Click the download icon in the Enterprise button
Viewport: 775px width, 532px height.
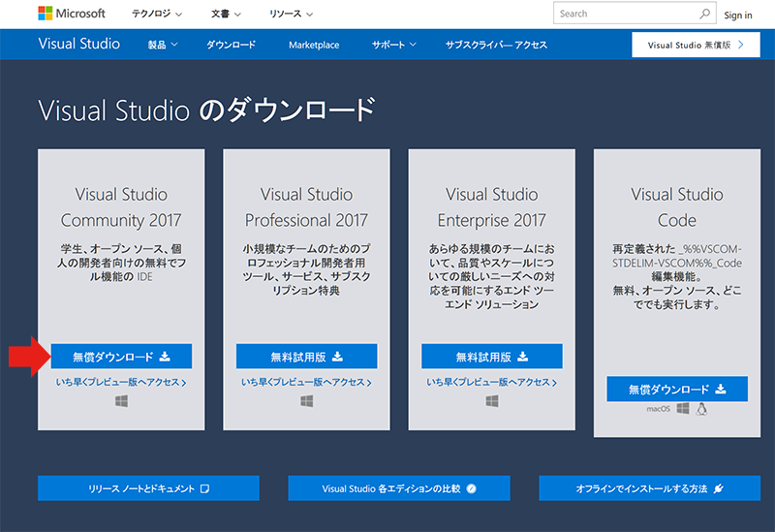coord(523,357)
